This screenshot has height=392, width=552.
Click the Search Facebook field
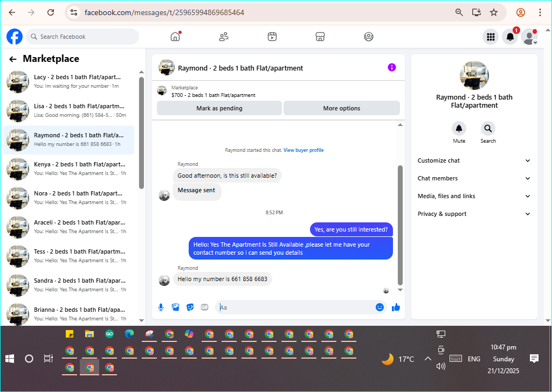(x=82, y=37)
